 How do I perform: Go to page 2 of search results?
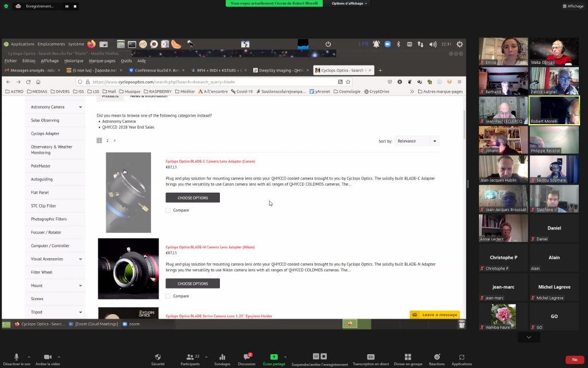tap(107, 140)
